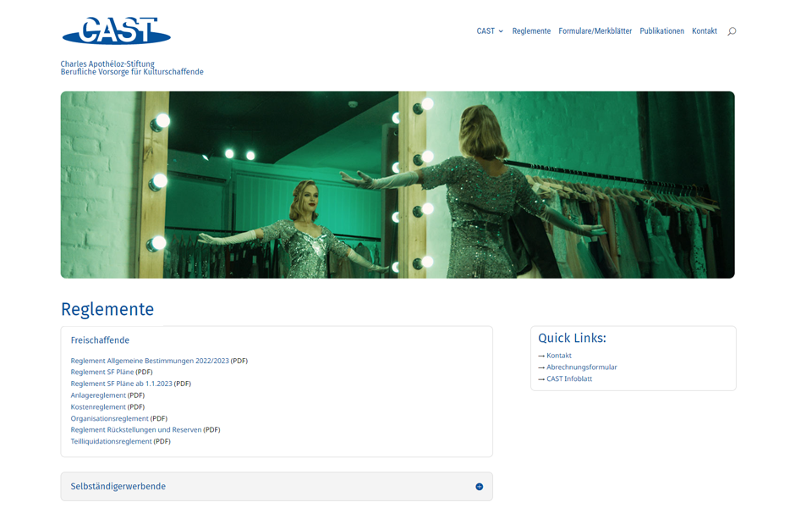This screenshot has width=812, height=508.
Task: Open the CAST dropdown menu
Action: click(x=490, y=31)
